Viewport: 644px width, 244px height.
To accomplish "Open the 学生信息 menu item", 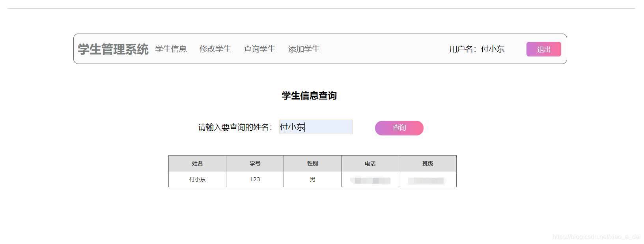I will [171, 49].
